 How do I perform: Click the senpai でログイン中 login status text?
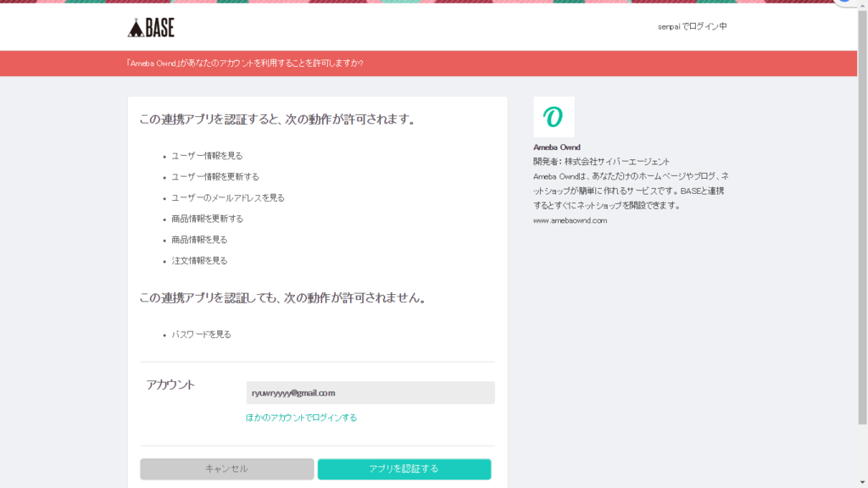[692, 26]
